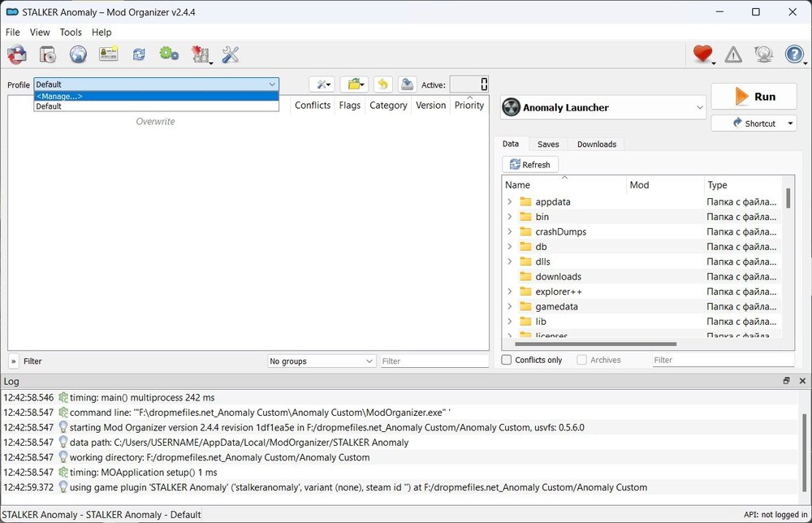Open the green gears Executables icon
Screen dimensions: 812x523
(169, 54)
